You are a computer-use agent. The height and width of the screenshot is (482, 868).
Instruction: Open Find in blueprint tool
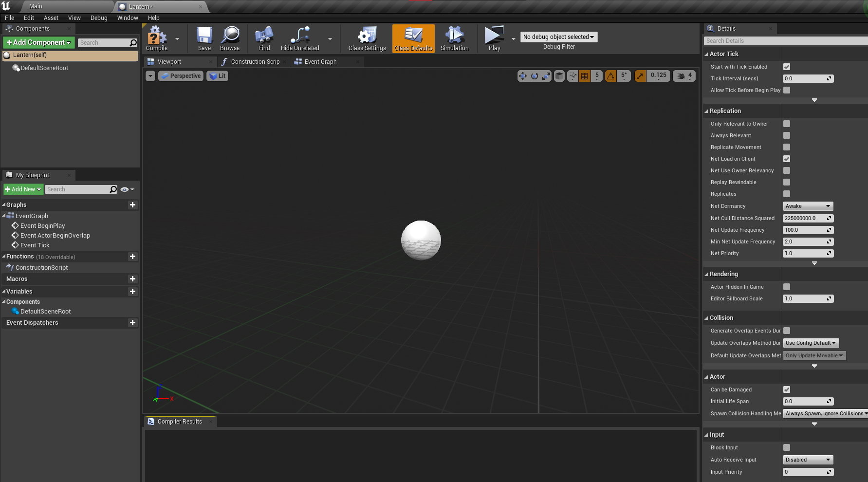tap(264, 38)
